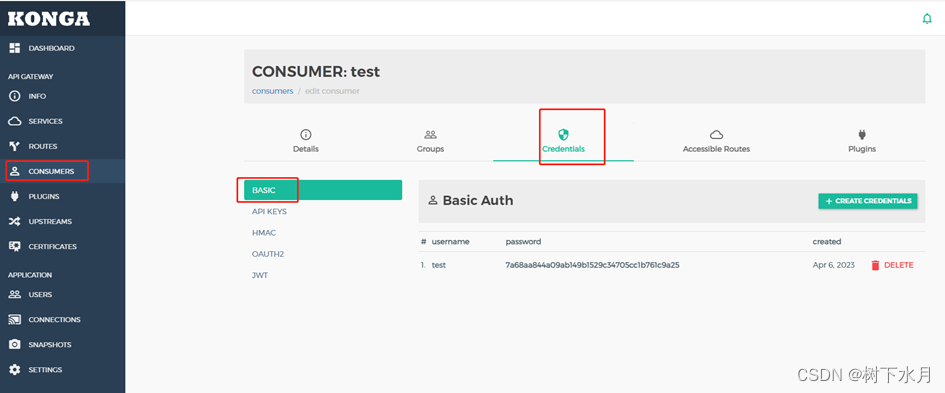Click the person icon beside Basic Auth
945x393 pixels.
tap(433, 201)
